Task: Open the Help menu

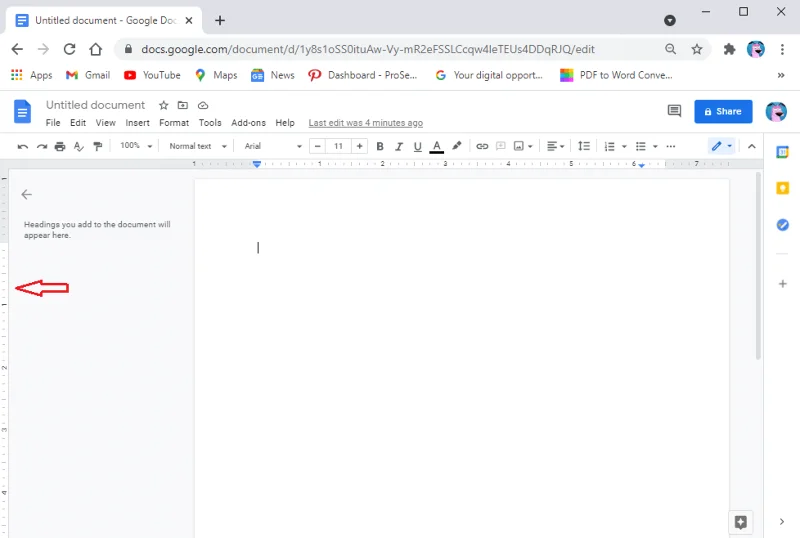Action: 285,123
